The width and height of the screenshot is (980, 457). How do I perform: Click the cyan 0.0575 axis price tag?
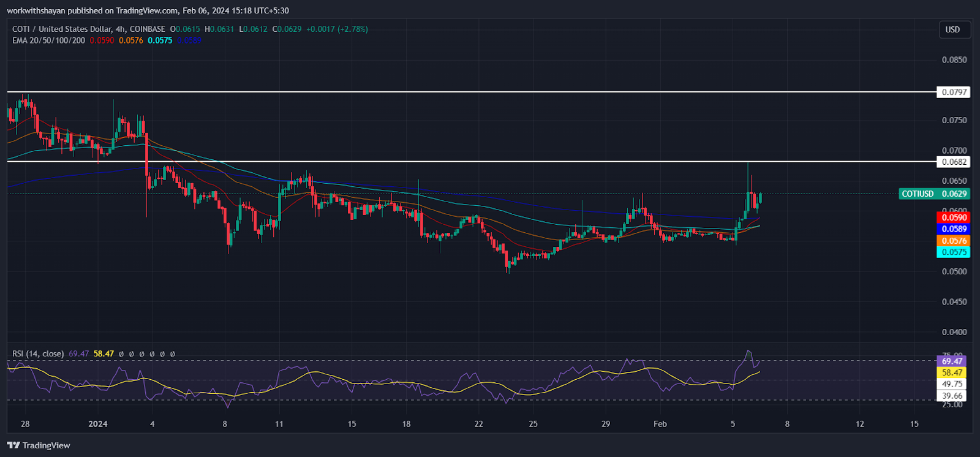click(954, 252)
